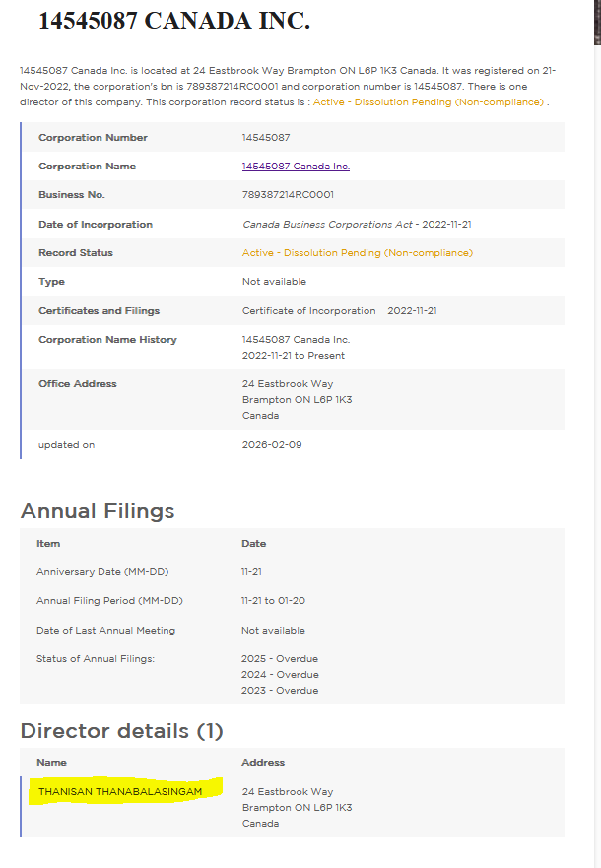Click the Record Status label
601x868 pixels.
tap(75, 253)
